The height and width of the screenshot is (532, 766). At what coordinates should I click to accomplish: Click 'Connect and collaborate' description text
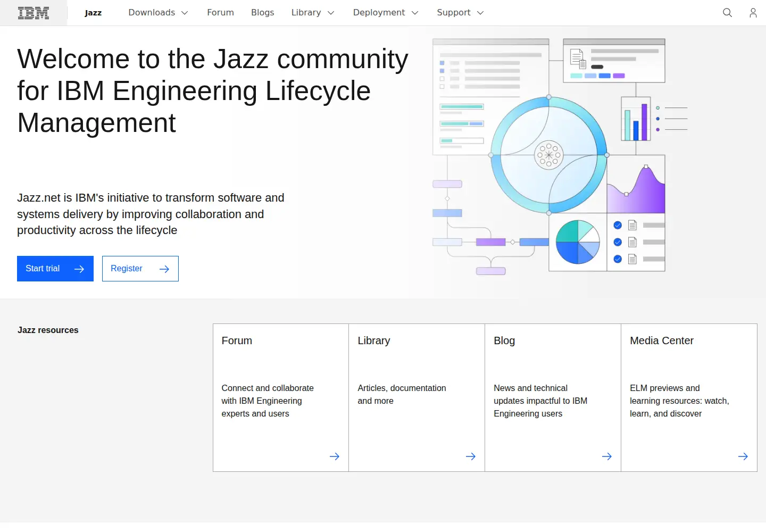pos(268,401)
